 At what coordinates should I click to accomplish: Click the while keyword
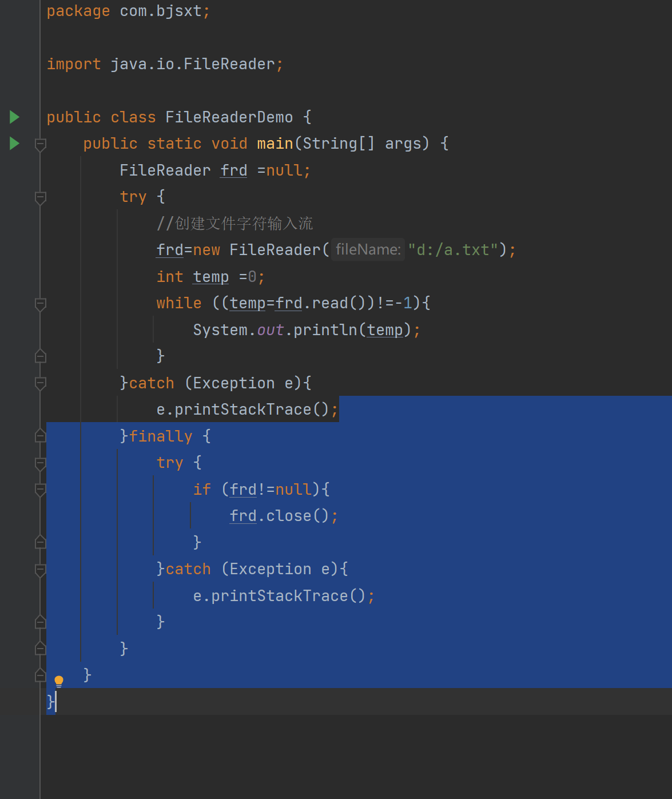click(x=179, y=303)
